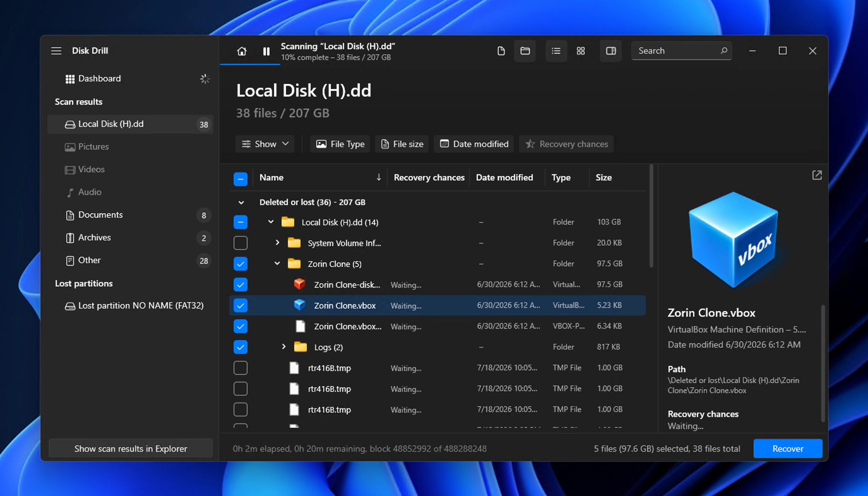Click System Volume Information folder icon
The image size is (868, 496).
(294, 243)
